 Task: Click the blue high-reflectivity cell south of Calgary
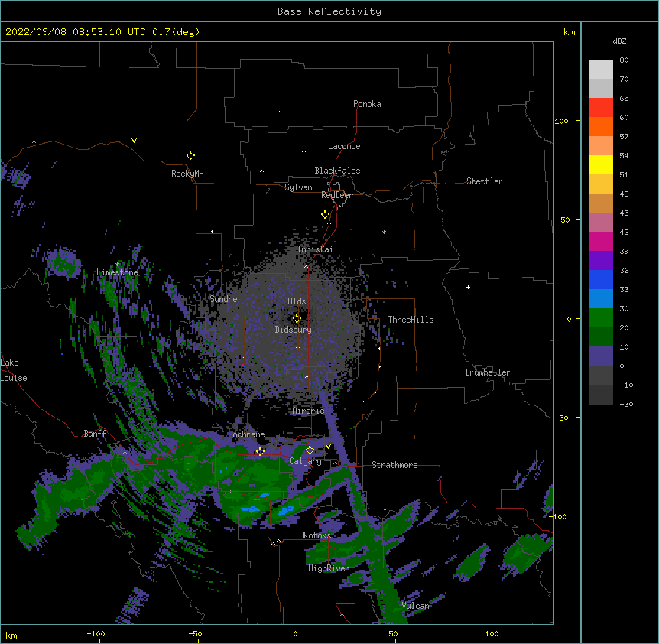(284, 511)
